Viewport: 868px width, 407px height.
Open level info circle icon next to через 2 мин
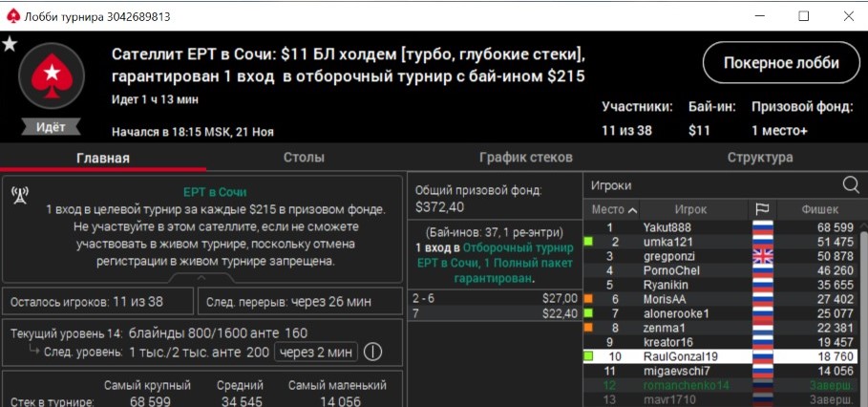[x=372, y=352]
